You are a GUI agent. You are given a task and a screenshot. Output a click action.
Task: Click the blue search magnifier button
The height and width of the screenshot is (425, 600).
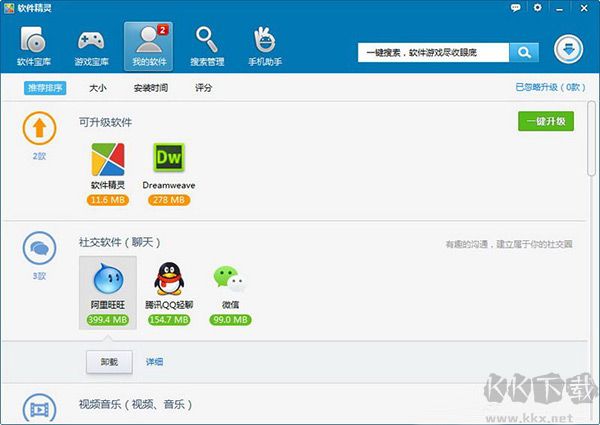(x=524, y=52)
